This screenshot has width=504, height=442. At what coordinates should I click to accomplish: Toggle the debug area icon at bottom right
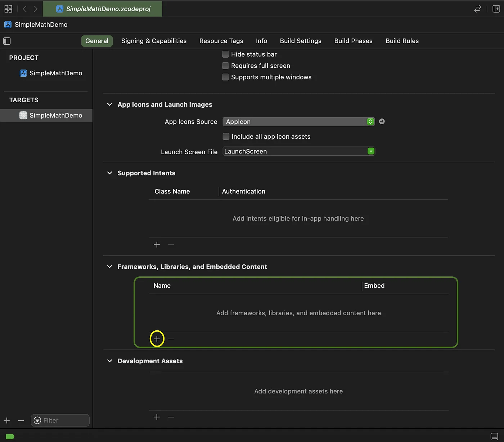(x=494, y=437)
